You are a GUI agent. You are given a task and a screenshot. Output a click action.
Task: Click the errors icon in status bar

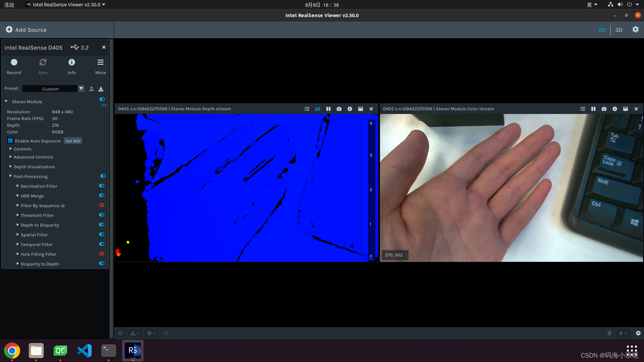click(x=120, y=333)
